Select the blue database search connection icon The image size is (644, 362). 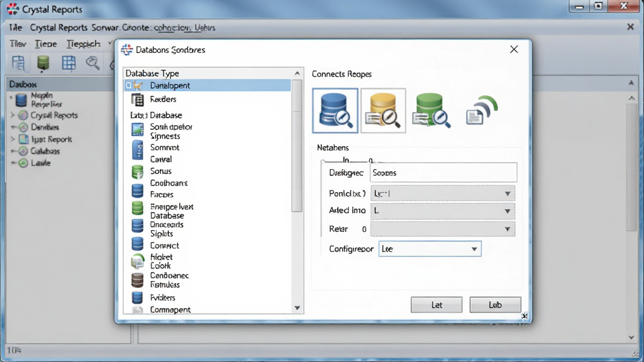(x=335, y=111)
